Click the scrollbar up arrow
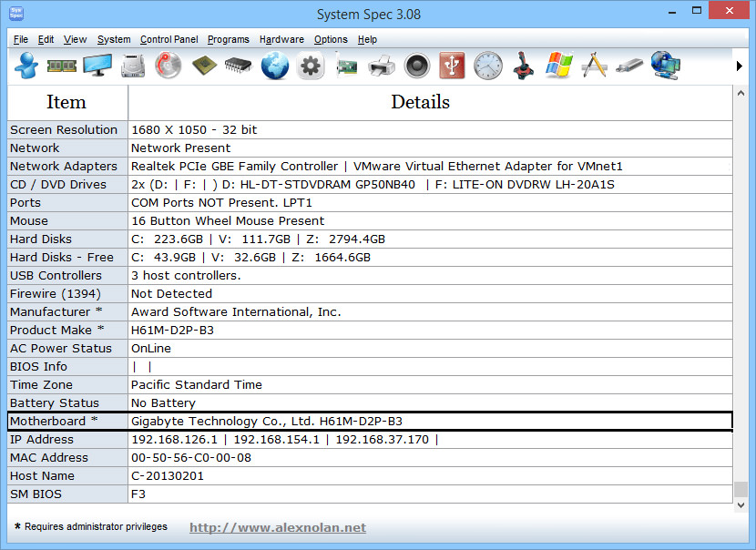 pyautogui.click(x=741, y=94)
